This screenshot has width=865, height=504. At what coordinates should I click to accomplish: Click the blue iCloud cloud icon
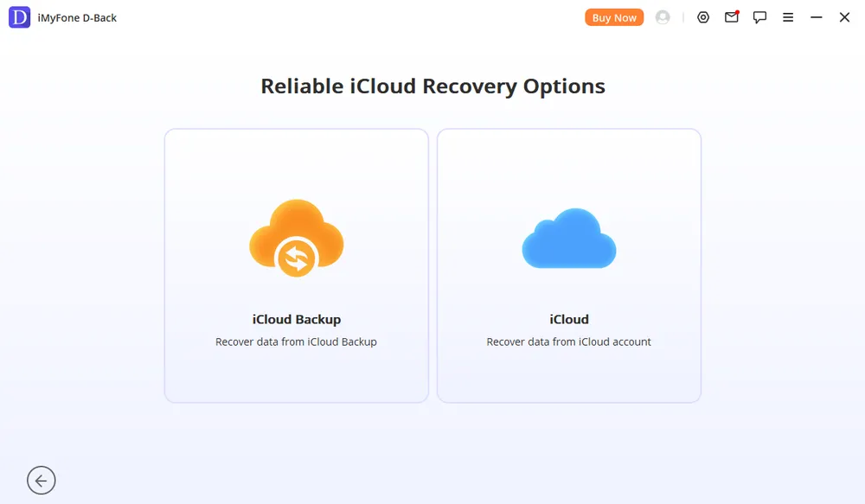click(568, 239)
